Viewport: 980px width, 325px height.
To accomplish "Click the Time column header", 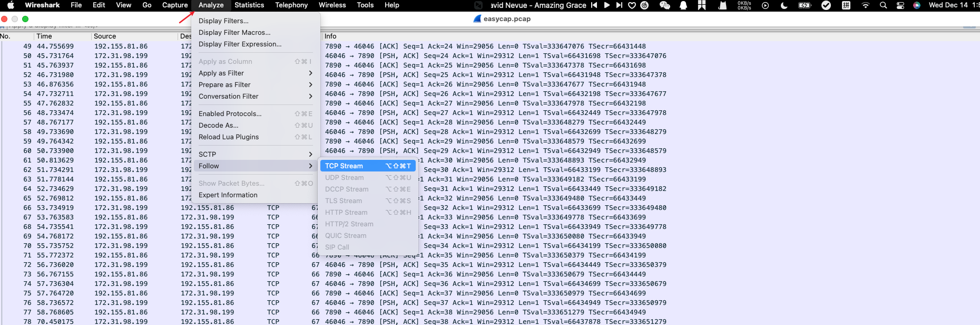I will coord(44,36).
